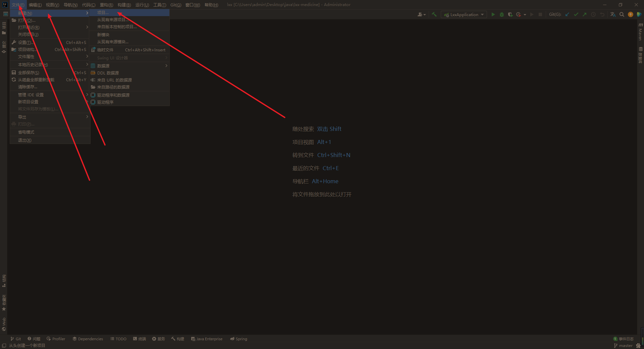Open the TODO tool window
The width and height of the screenshot is (644, 349).
118,339
